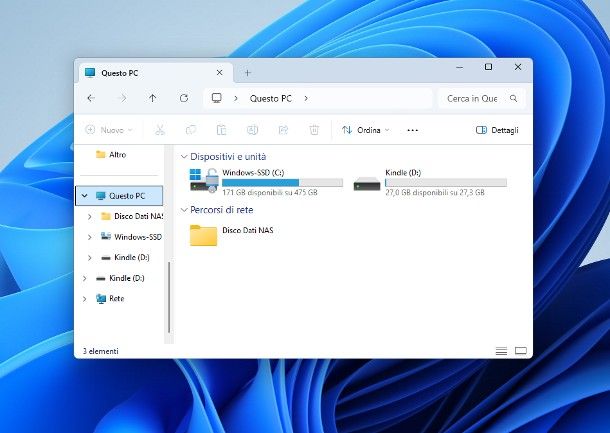Open the Nuovo dropdown menu
The width and height of the screenshot is (610, 433).
(x=109, y=130)
